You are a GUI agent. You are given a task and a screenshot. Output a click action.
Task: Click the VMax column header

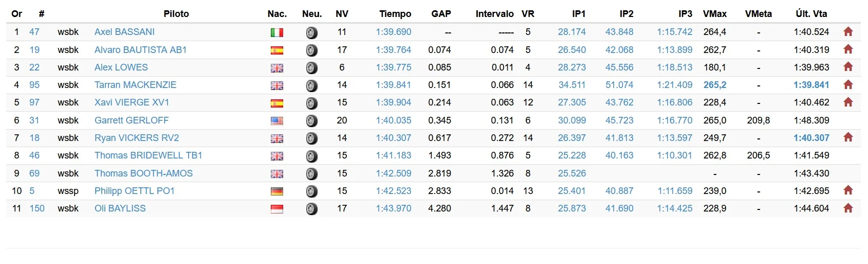[715, 14]
